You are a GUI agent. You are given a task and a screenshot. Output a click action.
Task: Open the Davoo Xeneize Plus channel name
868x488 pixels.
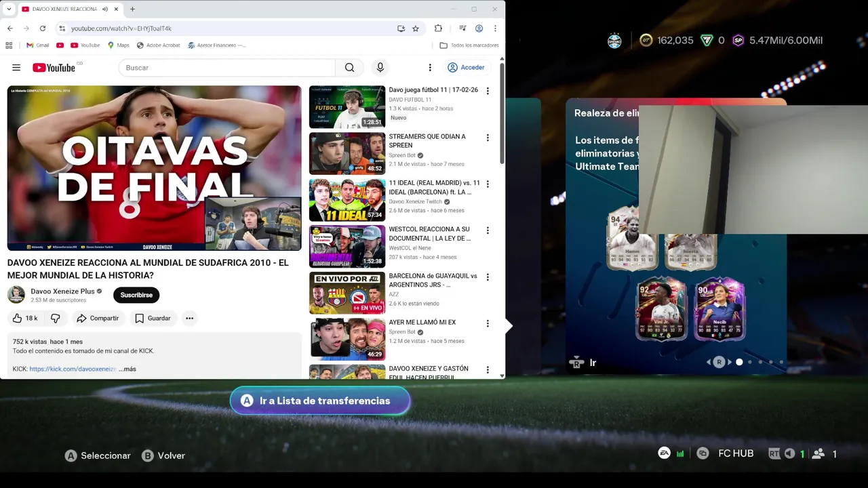pyautogui.click(x=62, y=291)
